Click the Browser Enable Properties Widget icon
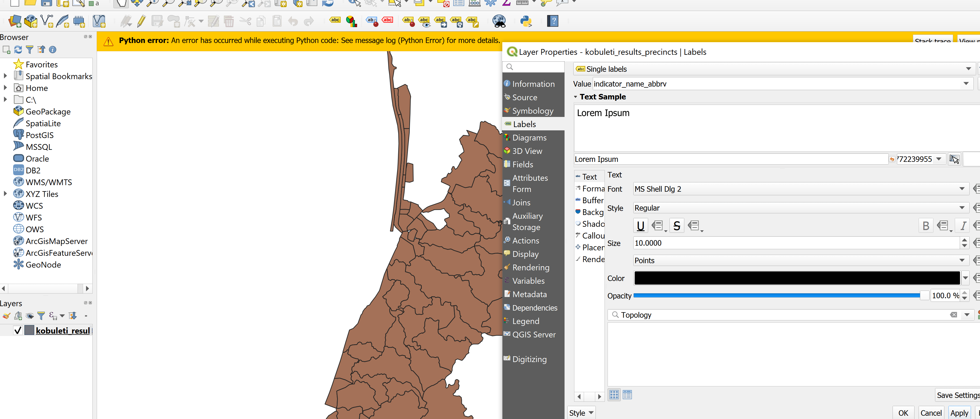The image size is (980, 419). coord(53,49)
